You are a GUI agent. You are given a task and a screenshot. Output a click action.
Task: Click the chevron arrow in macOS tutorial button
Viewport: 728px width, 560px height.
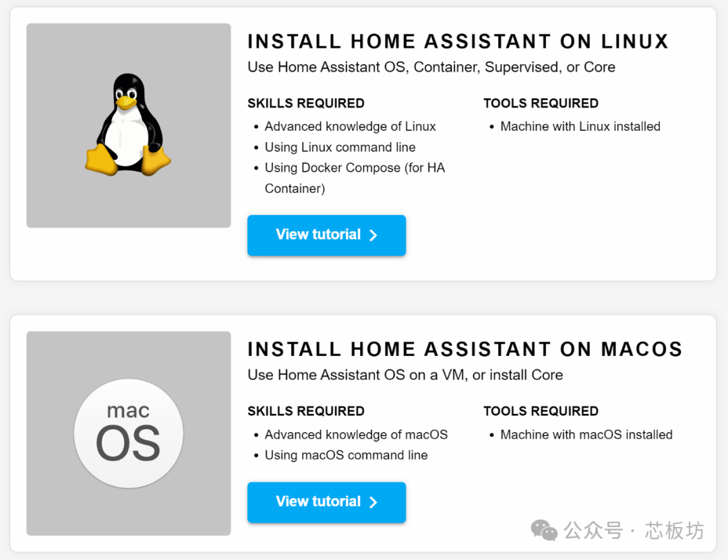pyautogui.click(x=373, y=503)
